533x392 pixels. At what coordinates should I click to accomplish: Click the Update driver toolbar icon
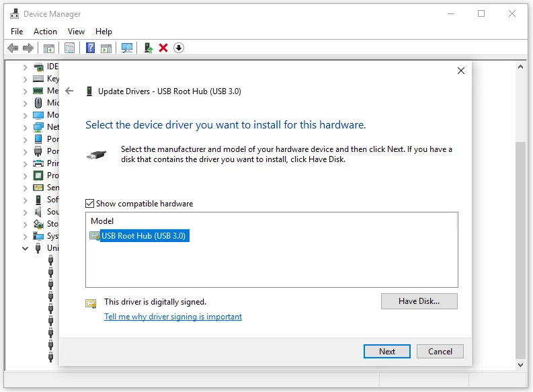[x=149, y=48]
